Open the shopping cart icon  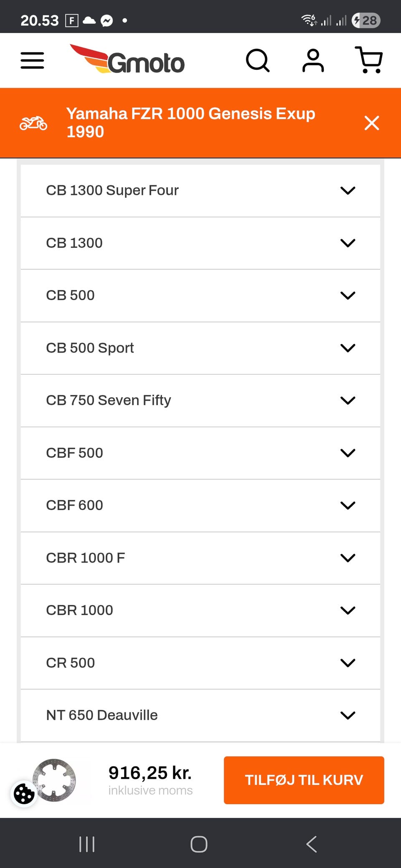point(369,60)
